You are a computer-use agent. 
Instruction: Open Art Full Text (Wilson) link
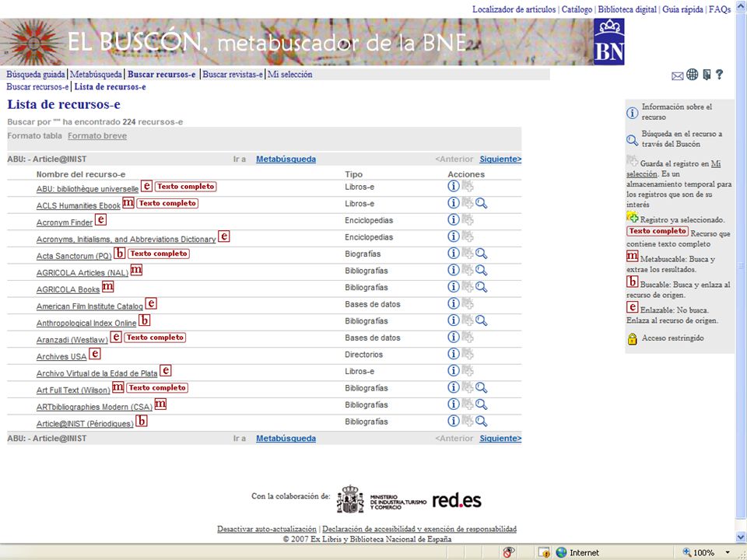pyautogui.click(x=73, y=390)
